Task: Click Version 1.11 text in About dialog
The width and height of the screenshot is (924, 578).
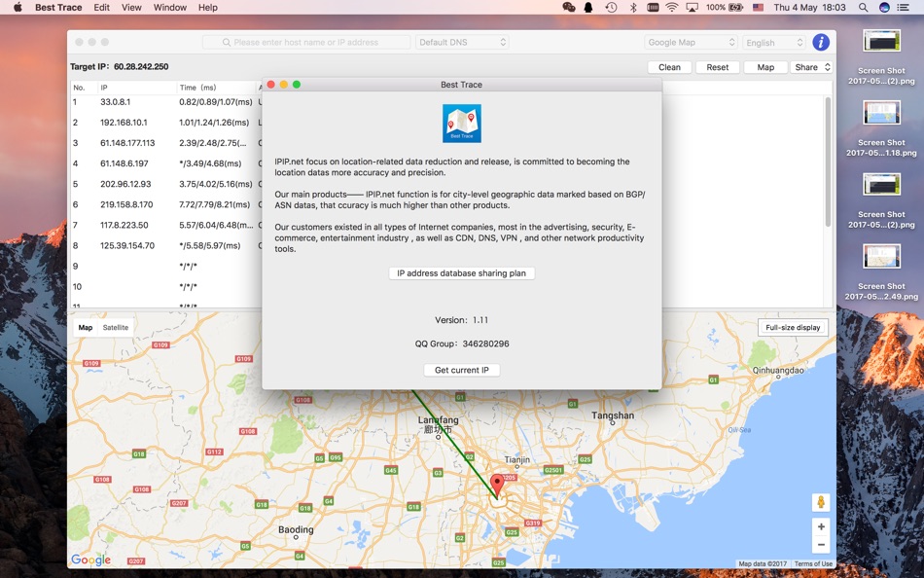Action: 461,320
